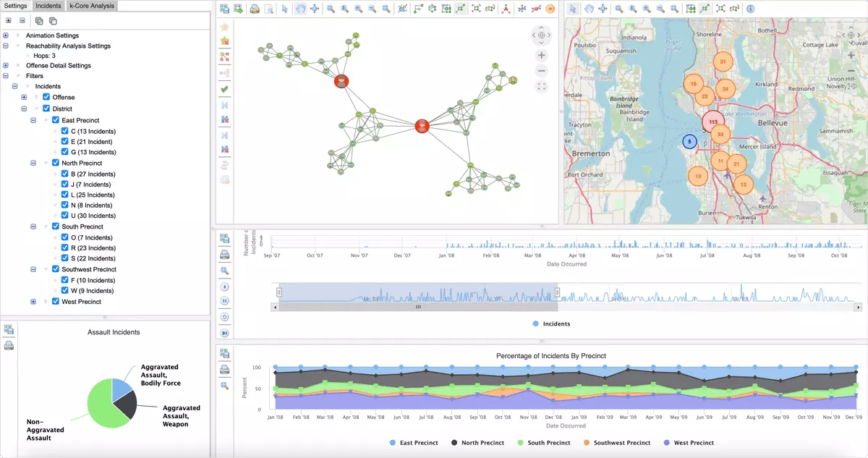This screenshot has width=868, height=458.
Task: Expand the West Precinct node
Action: point(33,301)
